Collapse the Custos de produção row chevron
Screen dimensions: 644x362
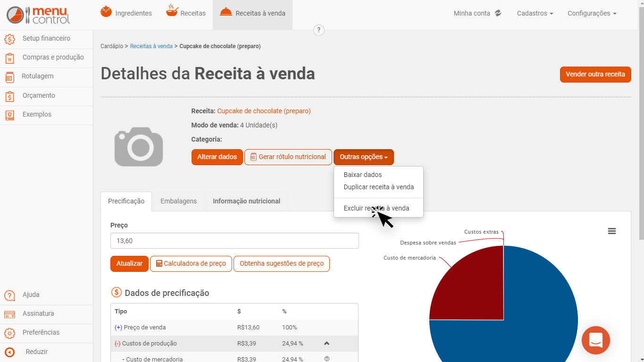[327, 343]
